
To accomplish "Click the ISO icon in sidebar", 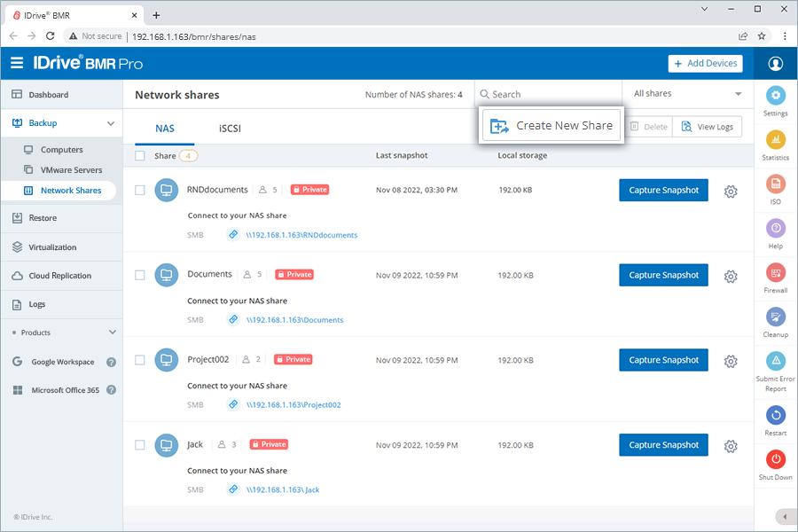I will (776, 184).
